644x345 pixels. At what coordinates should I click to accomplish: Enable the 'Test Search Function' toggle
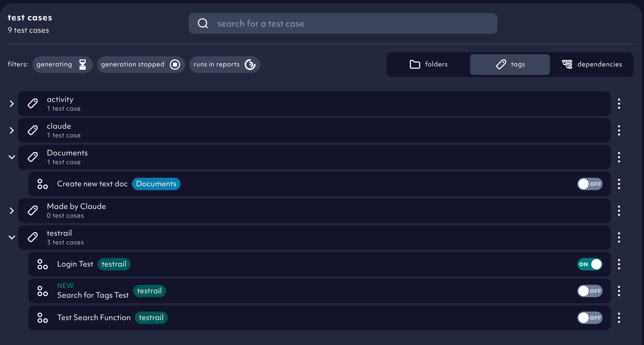pos(590,318)
